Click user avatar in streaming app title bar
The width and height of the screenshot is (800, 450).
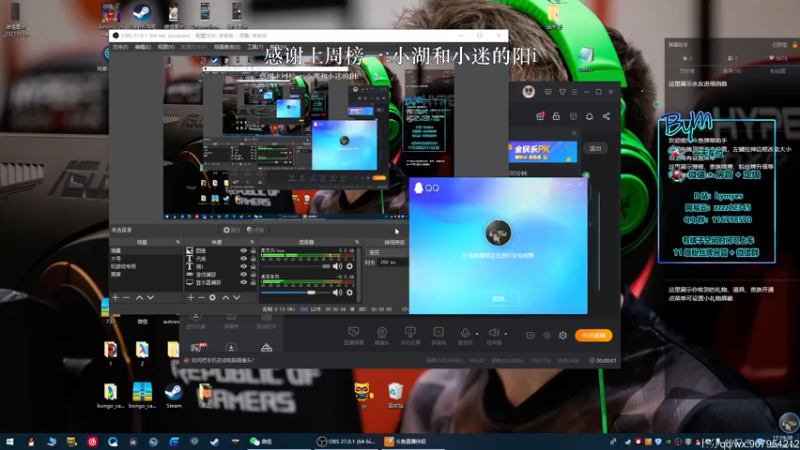click(x=529, y=92)
